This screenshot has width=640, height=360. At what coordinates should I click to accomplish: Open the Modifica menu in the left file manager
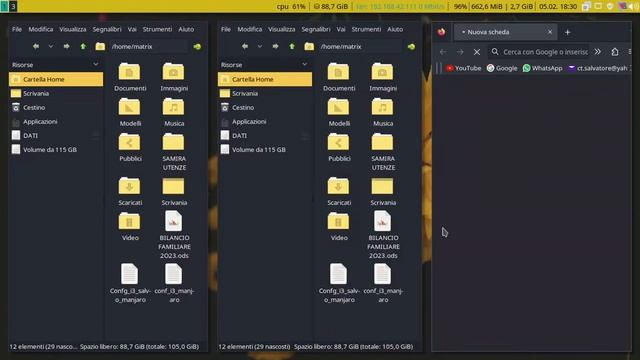41,29
